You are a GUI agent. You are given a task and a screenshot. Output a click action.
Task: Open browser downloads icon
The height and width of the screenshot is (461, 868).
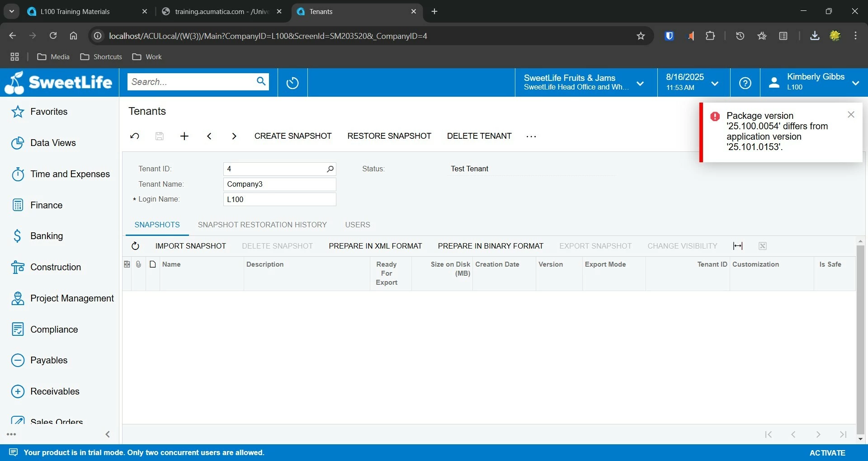coord(815,36)
